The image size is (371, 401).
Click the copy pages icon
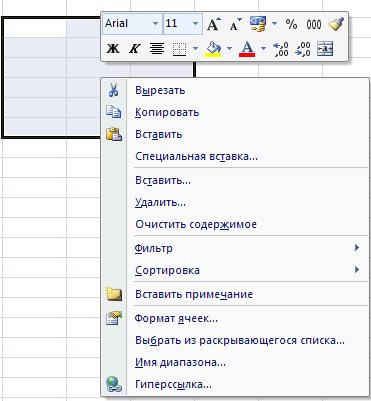[x=114, y=112]
